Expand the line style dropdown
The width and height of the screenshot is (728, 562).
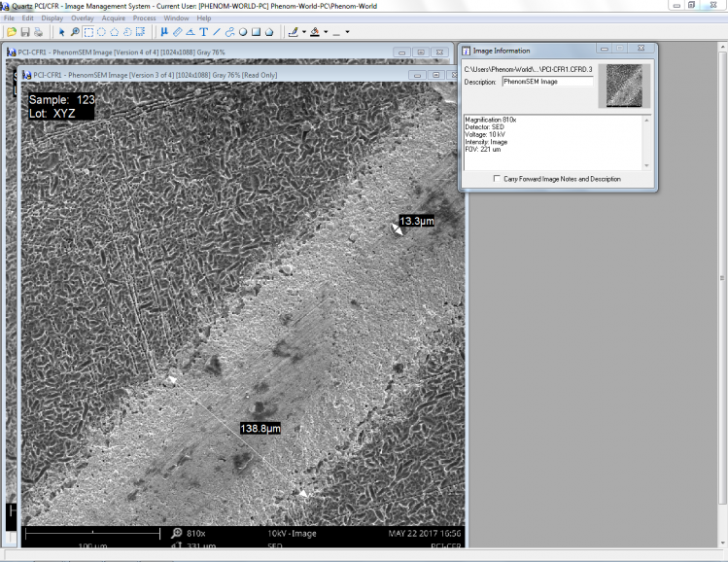(x=347, y=32)
